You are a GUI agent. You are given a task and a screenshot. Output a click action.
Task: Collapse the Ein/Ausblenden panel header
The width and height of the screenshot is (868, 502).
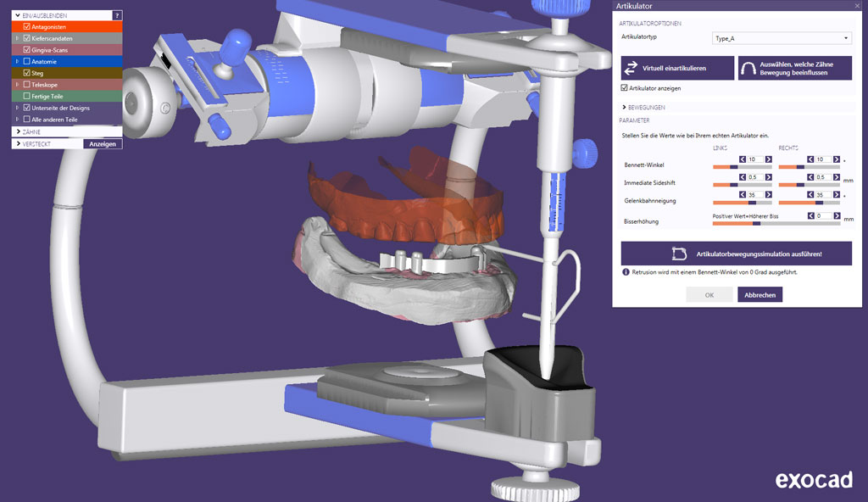pos(18,15)
